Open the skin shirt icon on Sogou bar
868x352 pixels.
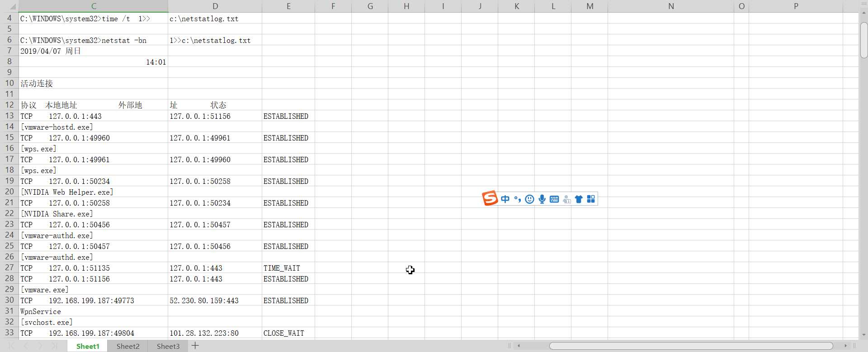(579, 199)
